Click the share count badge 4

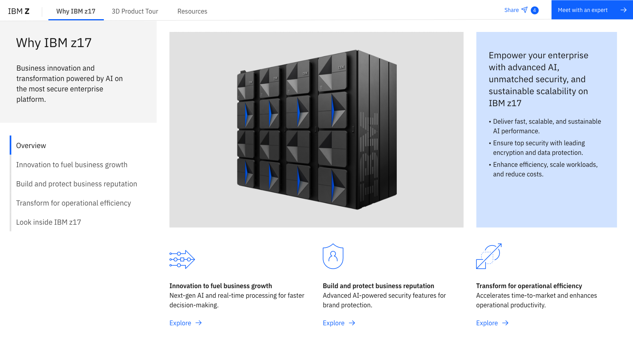point(535,10)
